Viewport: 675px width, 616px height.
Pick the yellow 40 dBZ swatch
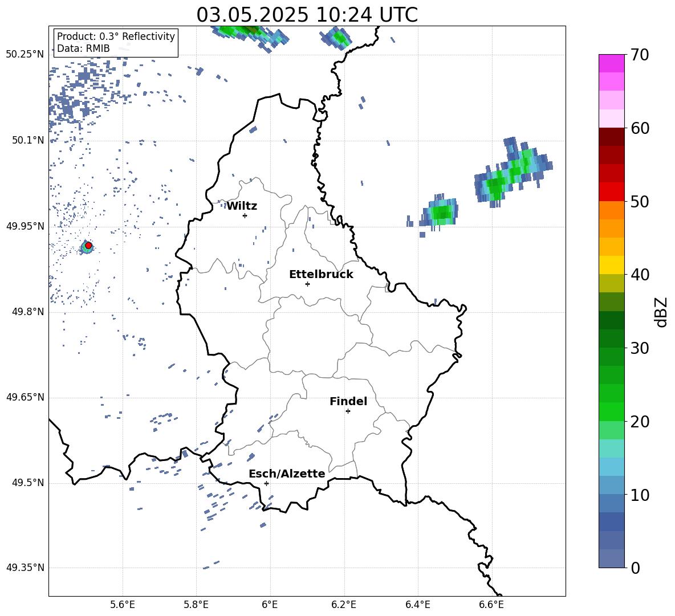(611, 265)
